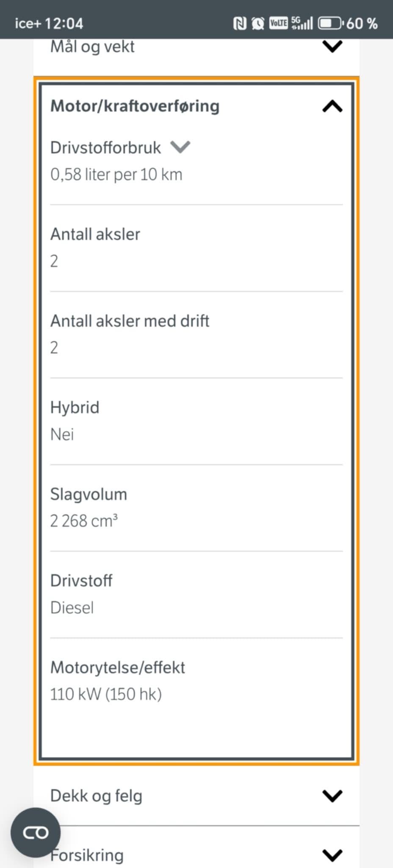
Task: Tap the Slagvolum 2 268 cm³ value
Action: tap(84, 521)
